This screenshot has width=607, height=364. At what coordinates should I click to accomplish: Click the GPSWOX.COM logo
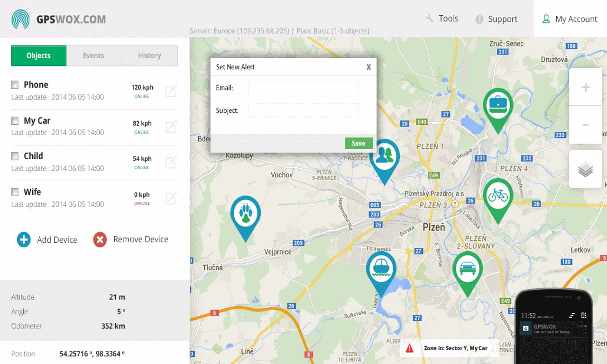pyautogui.click(x=57, y=19)
